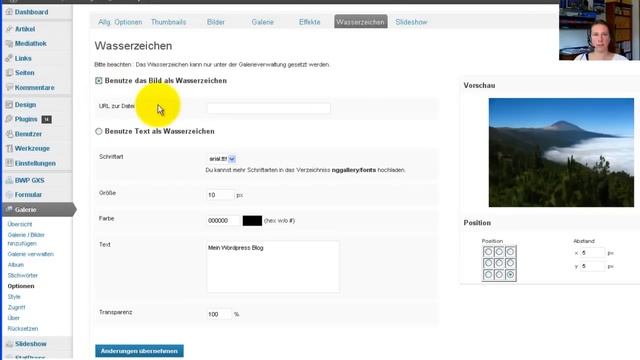Switch to the Effekte tab

[309, 22]
